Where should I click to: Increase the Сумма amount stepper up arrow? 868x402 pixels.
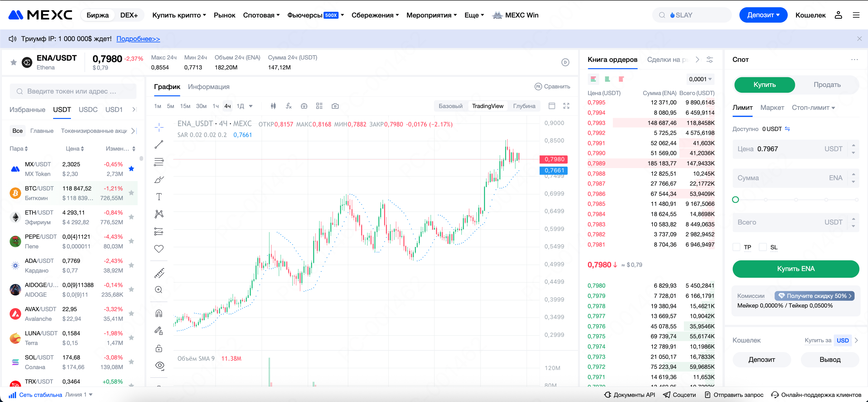(x=854, y=174)
